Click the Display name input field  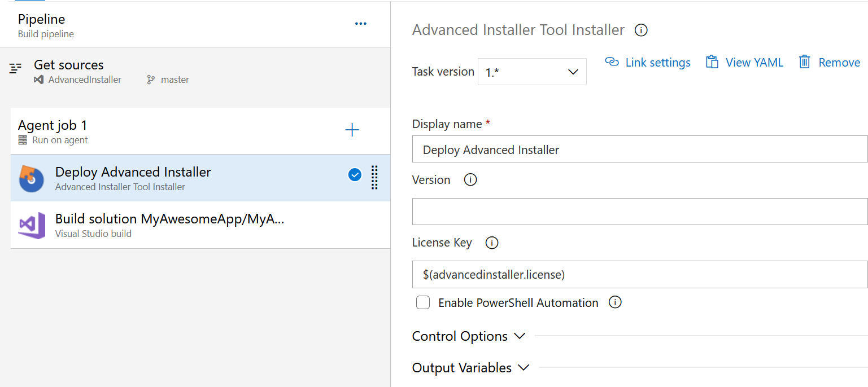[640, 149]
